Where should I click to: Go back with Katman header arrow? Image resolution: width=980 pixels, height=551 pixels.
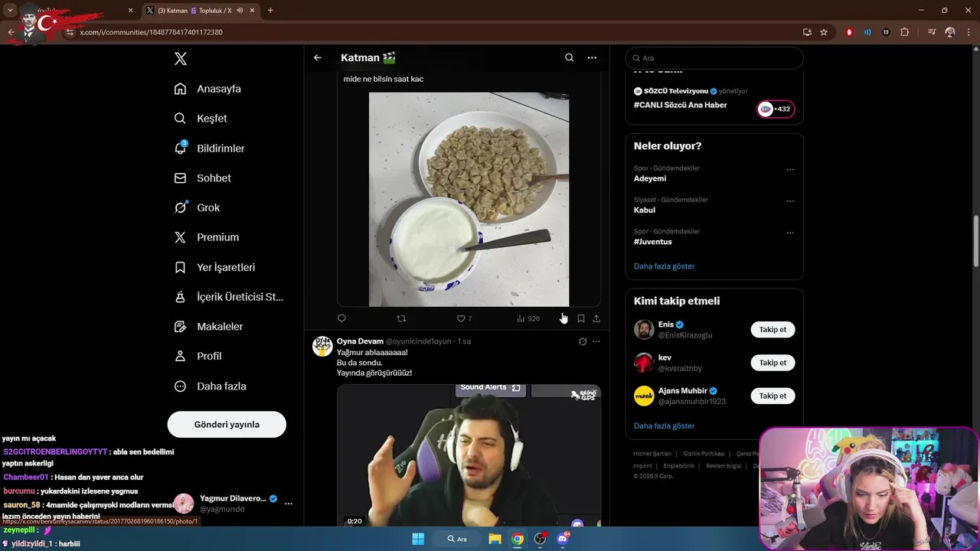click(x=318, y=57)
